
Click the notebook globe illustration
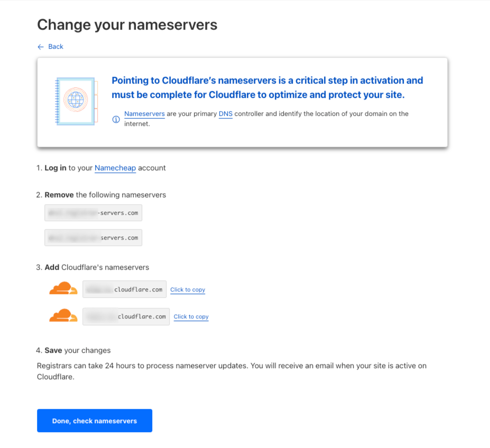[75, 101]
